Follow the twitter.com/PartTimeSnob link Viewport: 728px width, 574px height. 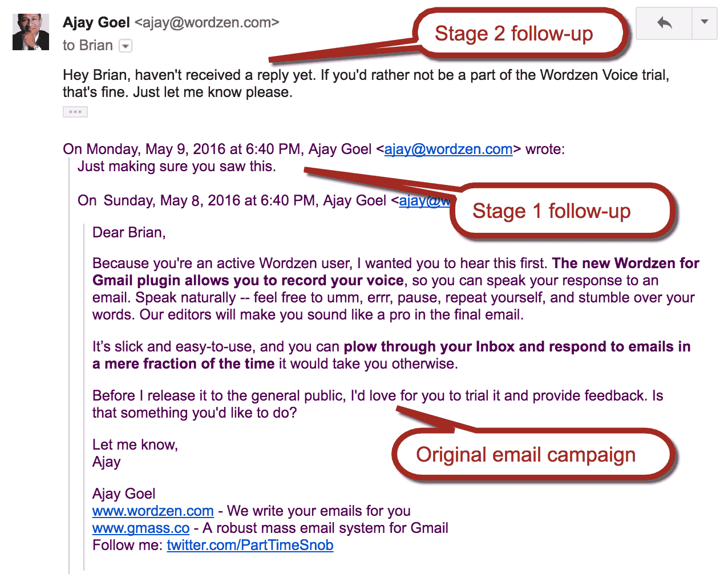coord(250,545)
